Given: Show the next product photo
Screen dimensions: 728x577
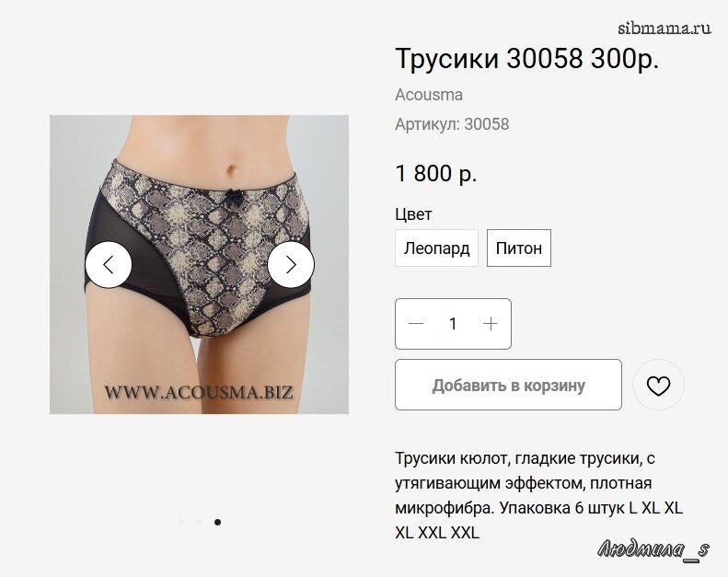Looking at the screenshot, I should [291, 265].
